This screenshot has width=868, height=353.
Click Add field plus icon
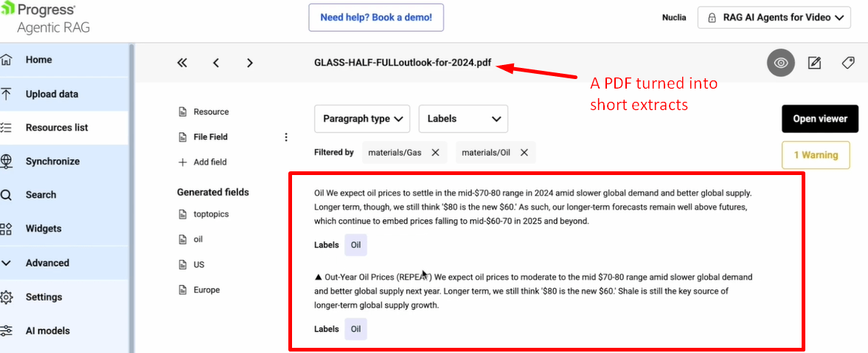(x=183, y=162)
